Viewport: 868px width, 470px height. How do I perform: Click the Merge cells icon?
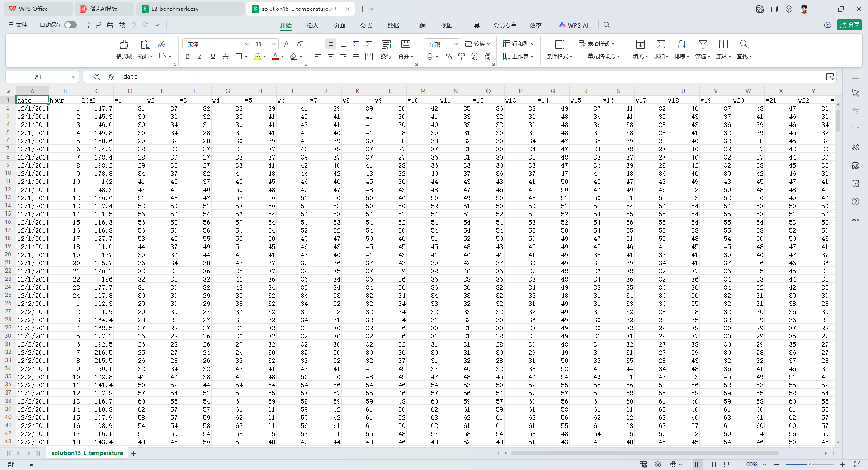coord(406,44)
